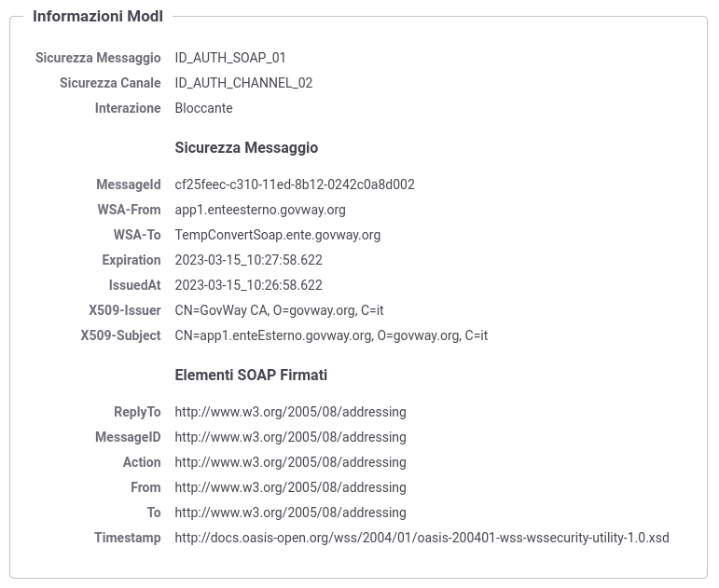Select the Expiration timestamp value
719x588 pixels.
[x=249, y=260]
